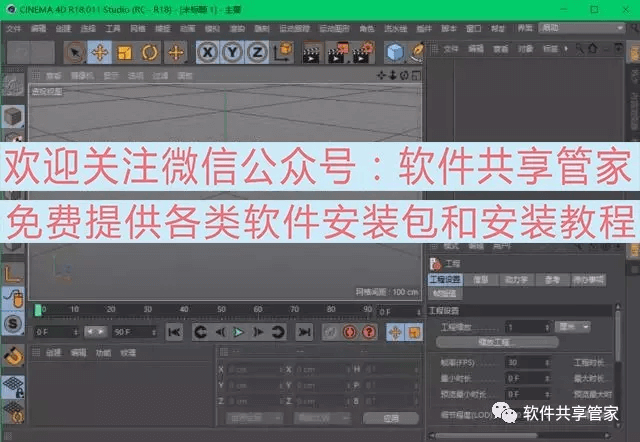
Task: Open the 摄像机 menu in viewport
Action: 82,76
